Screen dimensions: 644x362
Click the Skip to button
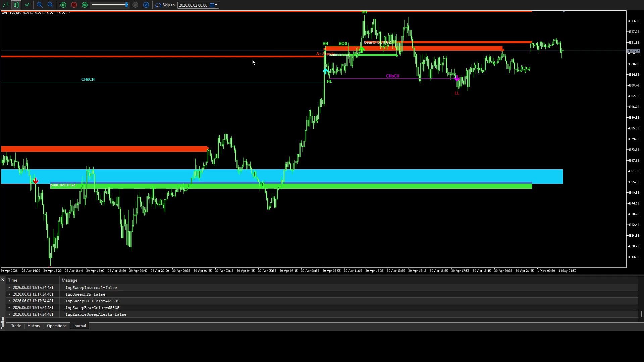pos(165,5)
